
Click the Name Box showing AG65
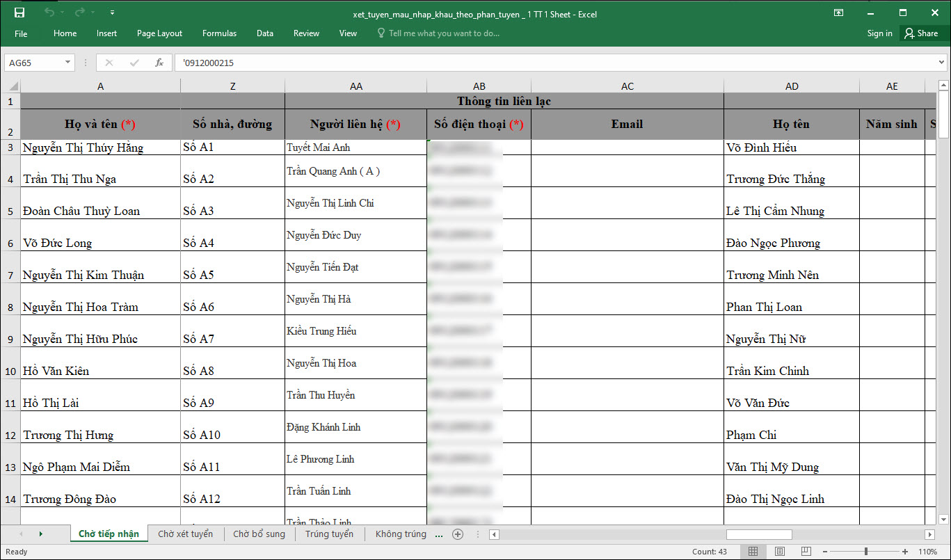click(34, 63)
